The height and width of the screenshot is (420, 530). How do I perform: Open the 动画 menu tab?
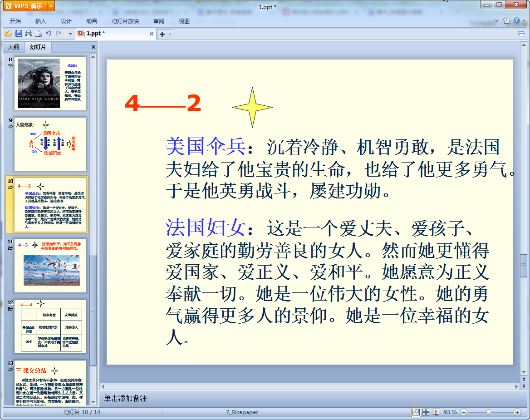91,21
